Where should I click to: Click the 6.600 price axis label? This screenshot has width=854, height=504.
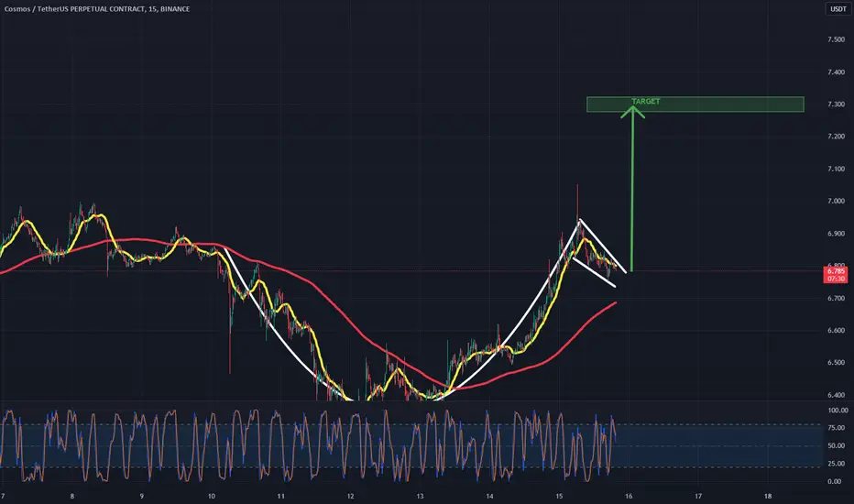tap(836, 330)
